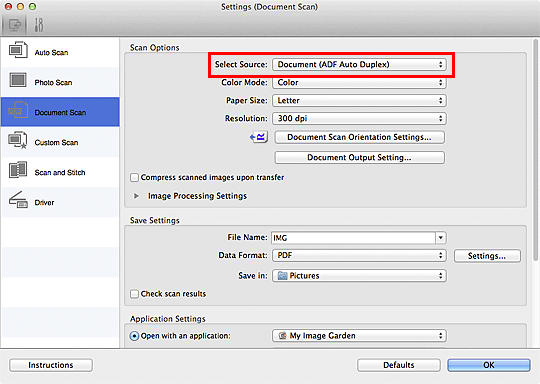The height and width of the screenshot is (384, 540).
Task: Click Document Output Setting button
Action: pyautogui.click(x=359, y=157)
